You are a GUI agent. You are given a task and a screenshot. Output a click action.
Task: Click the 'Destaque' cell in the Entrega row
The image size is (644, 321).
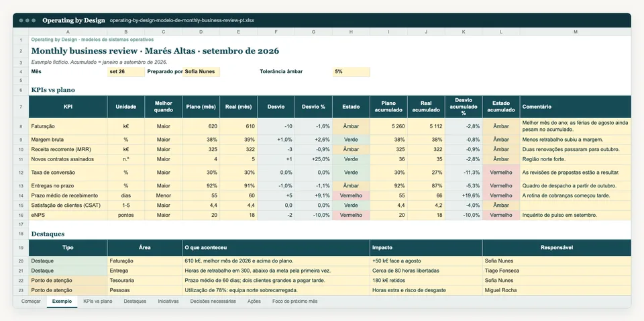(x=68, y=271)
